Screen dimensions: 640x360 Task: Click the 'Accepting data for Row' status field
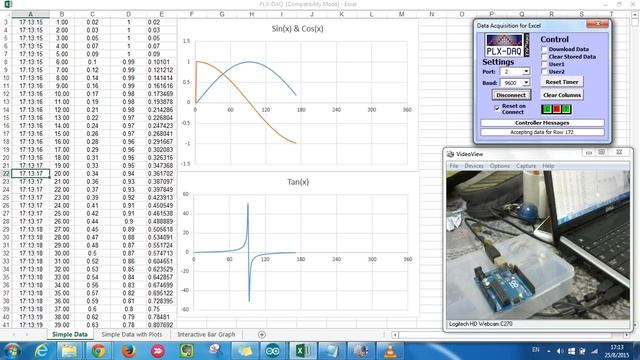coord(542,132)
